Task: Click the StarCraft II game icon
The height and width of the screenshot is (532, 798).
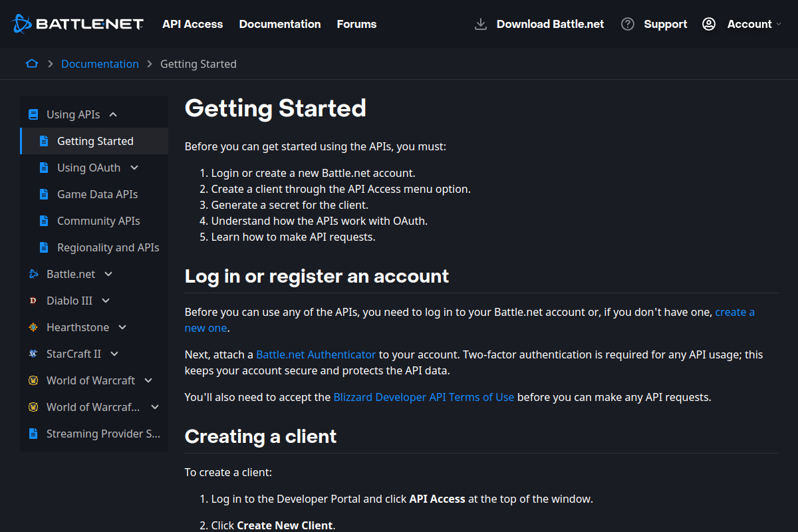Action: click(33, 354)
